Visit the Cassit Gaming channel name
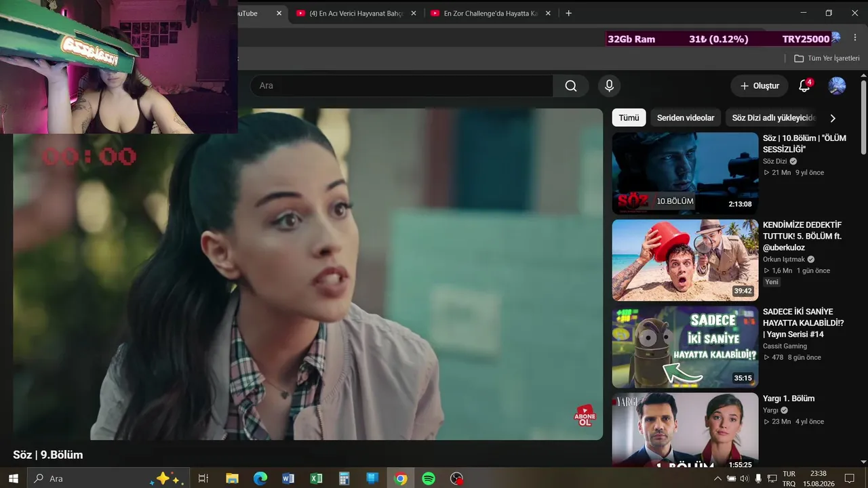Viewport: 868px width, 488px height. 785,346
